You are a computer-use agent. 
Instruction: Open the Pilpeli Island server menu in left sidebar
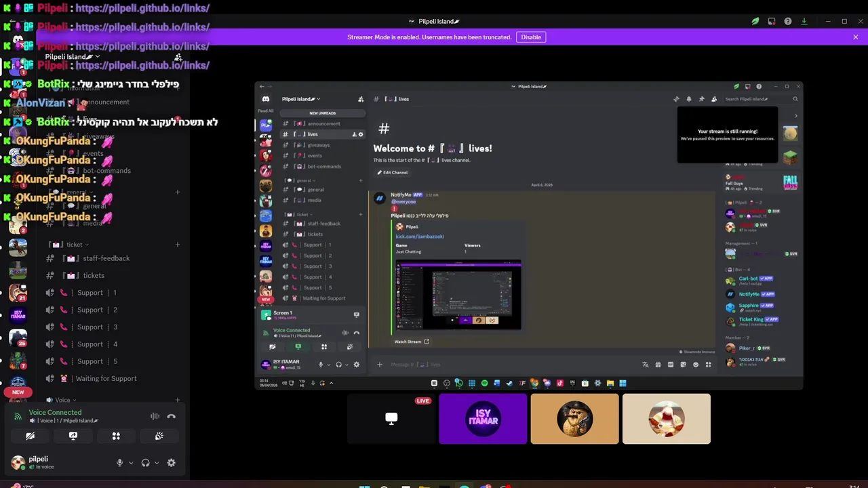point(72,57)
